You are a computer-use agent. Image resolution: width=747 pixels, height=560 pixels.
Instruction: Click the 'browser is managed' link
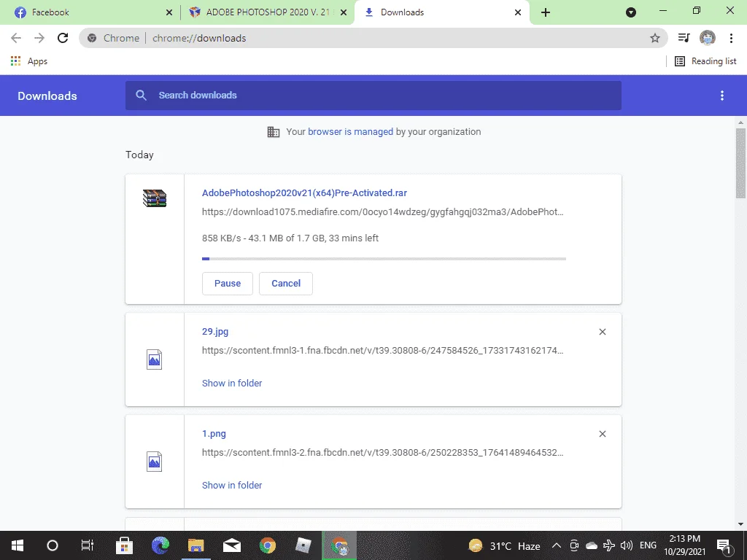tap(350, 132)
